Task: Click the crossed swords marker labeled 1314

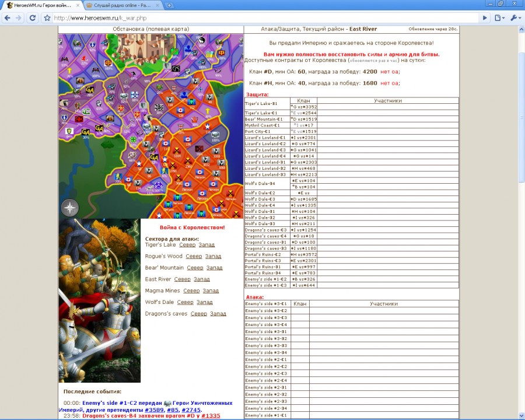Action: [x=177, y=150]
